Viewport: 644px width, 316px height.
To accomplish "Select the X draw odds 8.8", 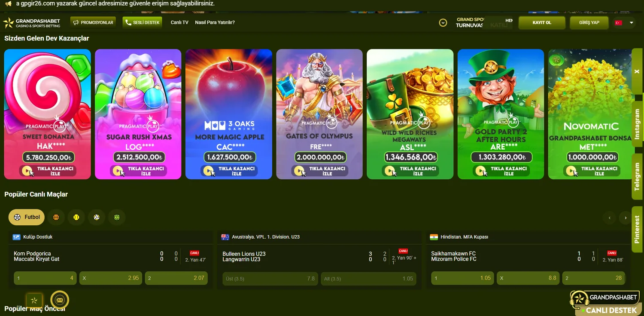I will 528,278.
